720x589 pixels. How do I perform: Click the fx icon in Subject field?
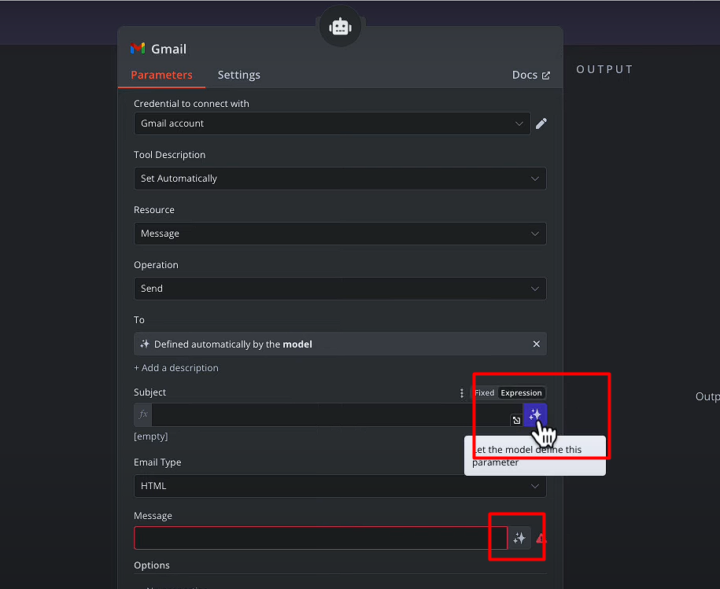coord(143,414)
